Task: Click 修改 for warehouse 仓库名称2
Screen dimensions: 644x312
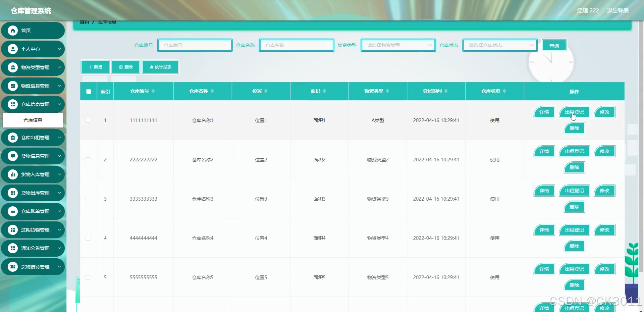Action: pyautogui.click(x=604, y=151)
